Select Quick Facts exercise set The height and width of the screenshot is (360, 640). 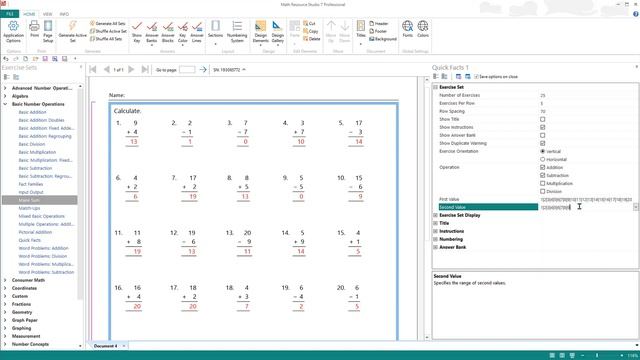tap(29, 240)
